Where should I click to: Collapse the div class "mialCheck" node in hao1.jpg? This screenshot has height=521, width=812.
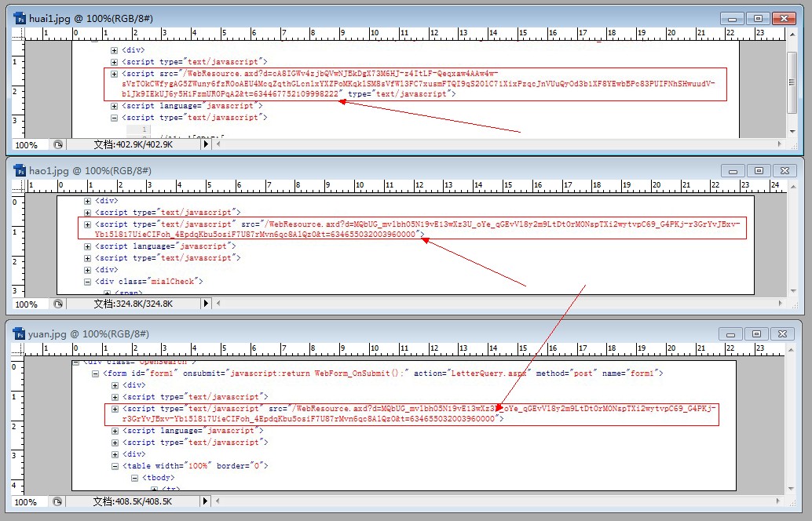click(x=88, y=281)
